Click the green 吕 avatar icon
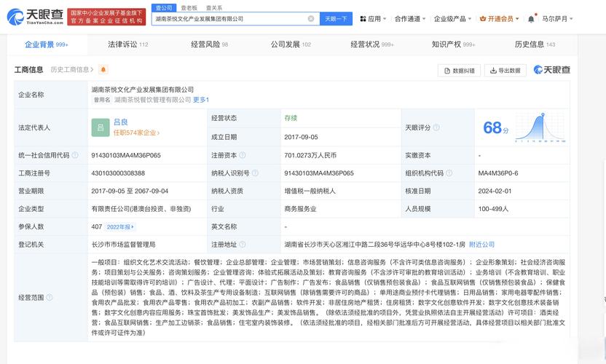The height and width of the screenshot is (364, 606). pyautogui.click(x=101, y=127)
